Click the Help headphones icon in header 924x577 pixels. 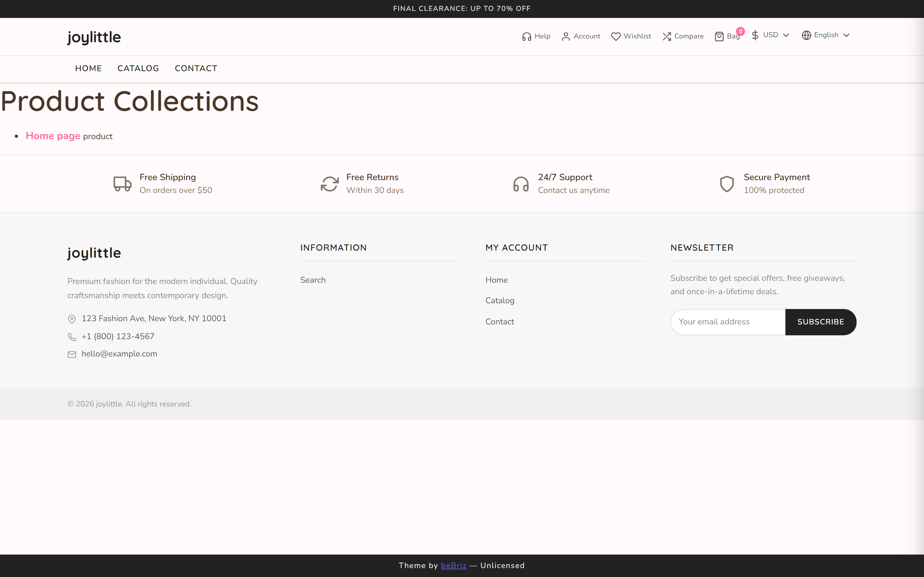point(526,37)
